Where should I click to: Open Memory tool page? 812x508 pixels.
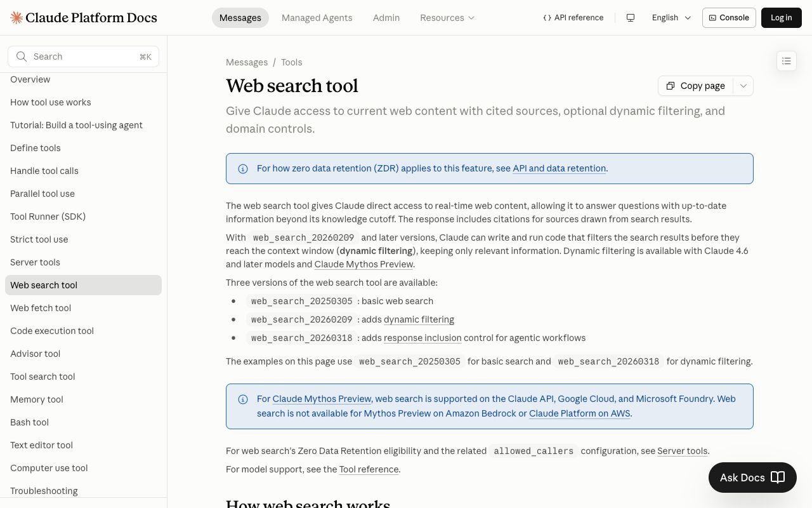83,399
